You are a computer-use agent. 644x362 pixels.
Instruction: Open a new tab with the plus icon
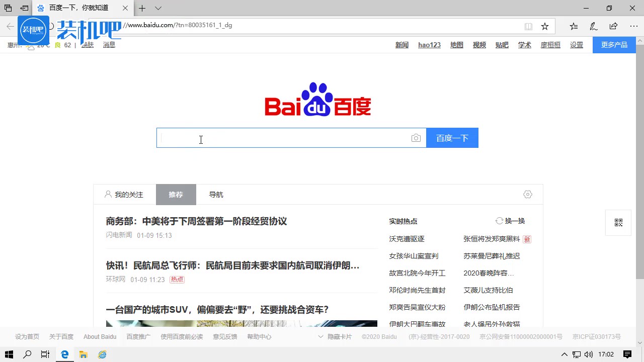(x=142, y=9)
